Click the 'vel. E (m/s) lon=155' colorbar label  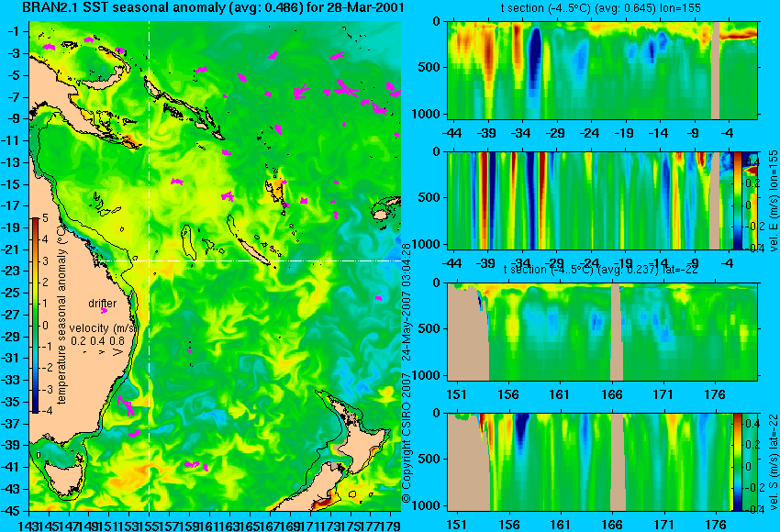pyautogui.click(x=774, y=200)
